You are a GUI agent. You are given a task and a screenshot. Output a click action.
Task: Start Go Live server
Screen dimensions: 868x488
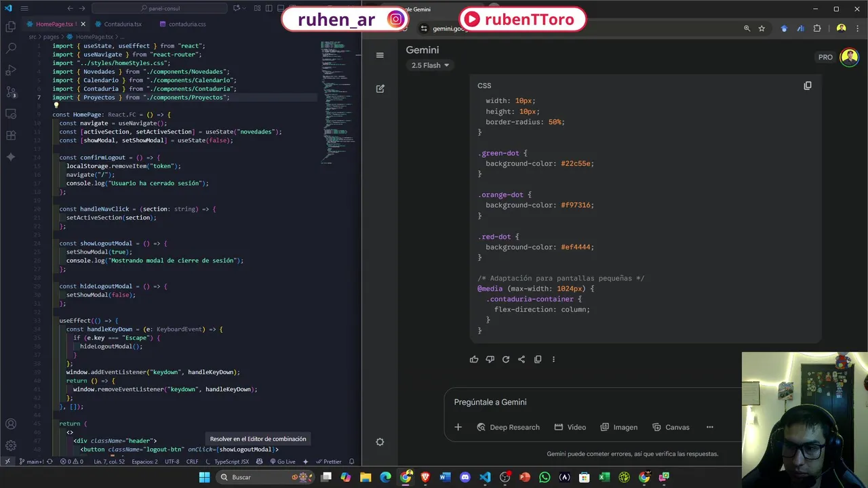283,462
